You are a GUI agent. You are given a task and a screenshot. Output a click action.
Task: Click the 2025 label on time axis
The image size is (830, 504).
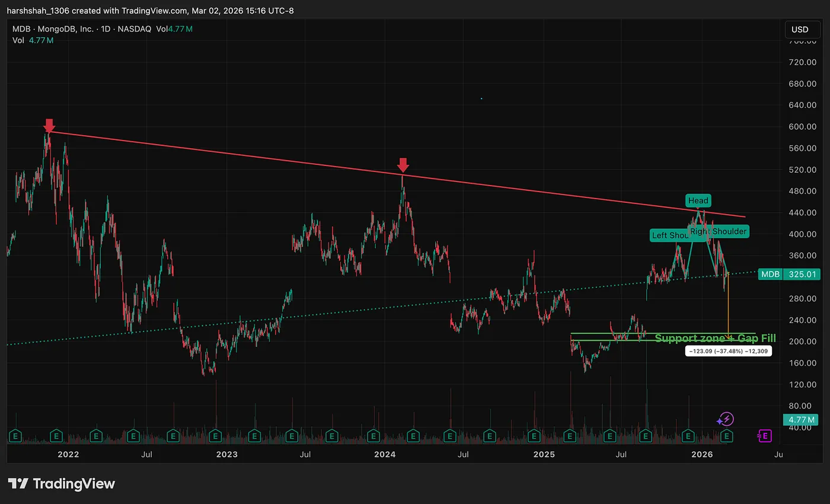coord(544,454)
